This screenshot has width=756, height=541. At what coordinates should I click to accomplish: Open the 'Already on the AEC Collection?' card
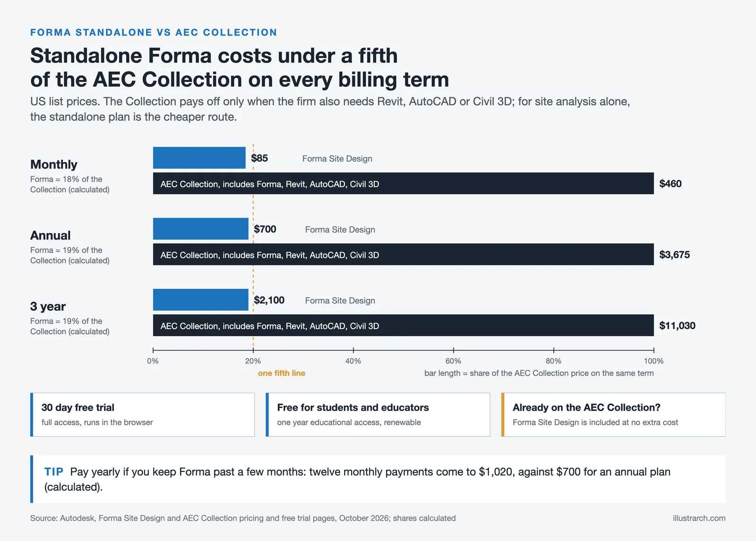[x=613, y=415]
